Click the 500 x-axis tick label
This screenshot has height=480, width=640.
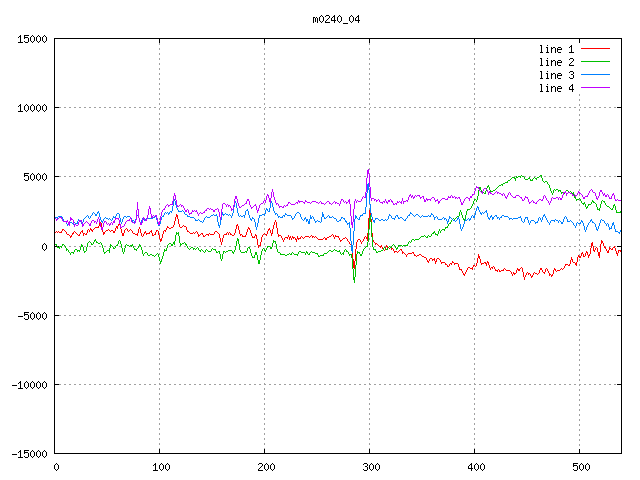(579, 467)
